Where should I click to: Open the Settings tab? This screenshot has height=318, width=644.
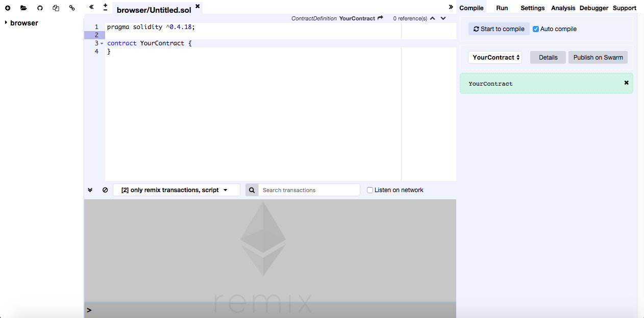532,8
